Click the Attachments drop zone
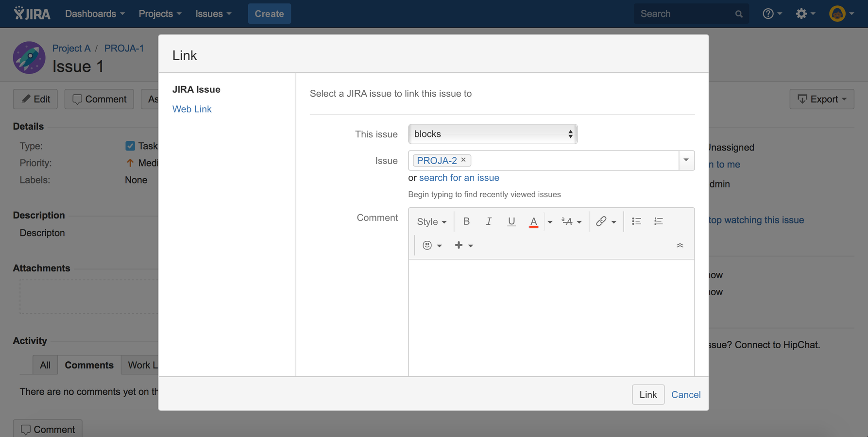 [89, 296]
